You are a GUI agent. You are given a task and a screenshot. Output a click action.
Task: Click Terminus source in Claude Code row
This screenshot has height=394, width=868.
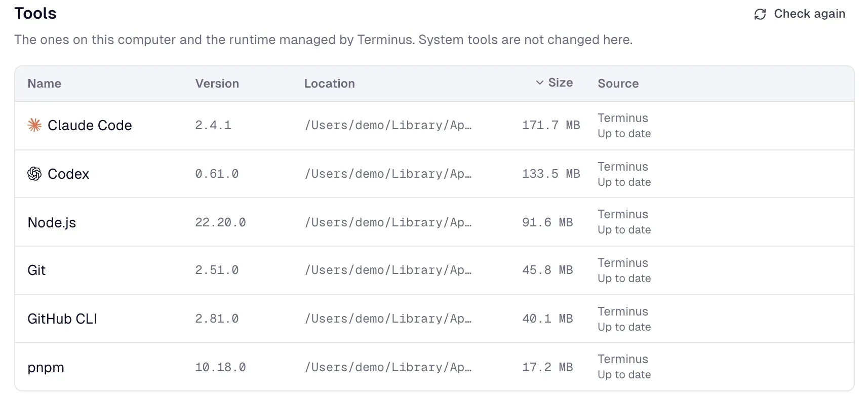point(623,118)
